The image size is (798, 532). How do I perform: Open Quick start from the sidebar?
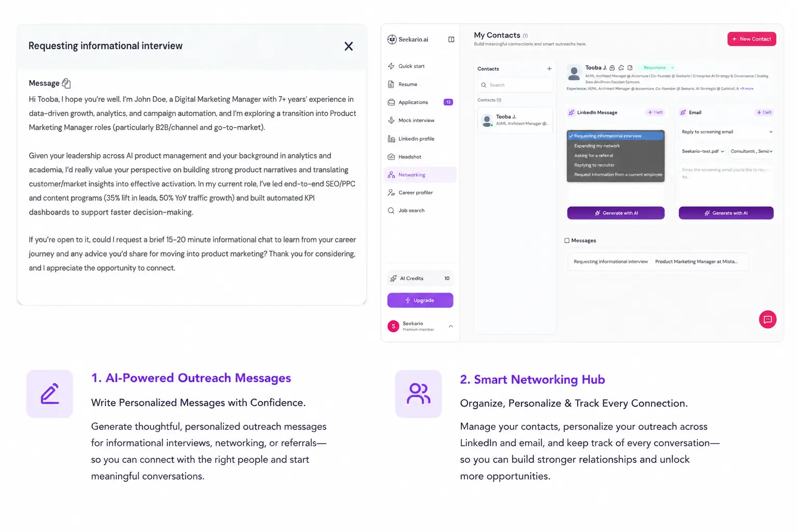pyautogui.click(x=420, y=66)
